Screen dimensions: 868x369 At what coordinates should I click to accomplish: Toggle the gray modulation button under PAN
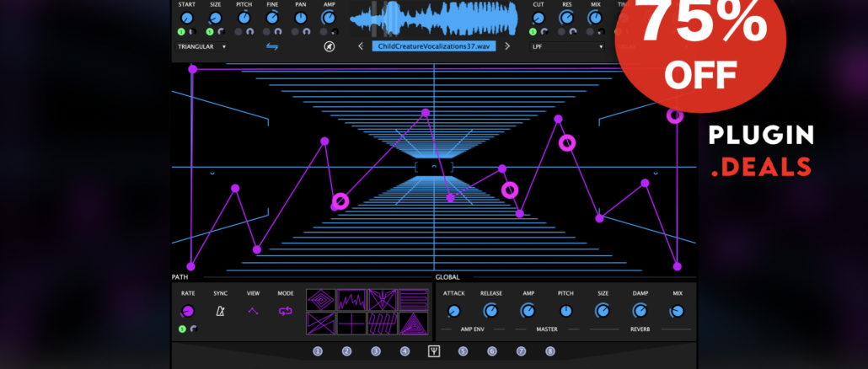coord(295,32)
